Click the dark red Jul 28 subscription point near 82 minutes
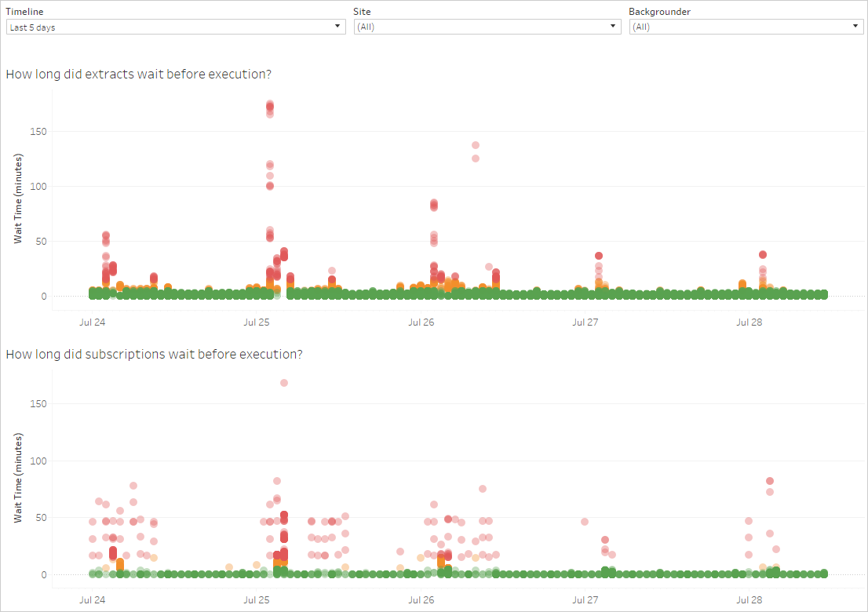Image resolution: width=868 pixels, height=612 pixels. tap(770, 481)
